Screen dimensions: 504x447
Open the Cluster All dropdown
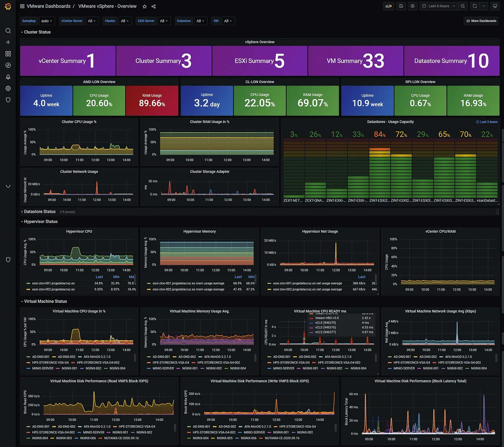click(125, 21)
